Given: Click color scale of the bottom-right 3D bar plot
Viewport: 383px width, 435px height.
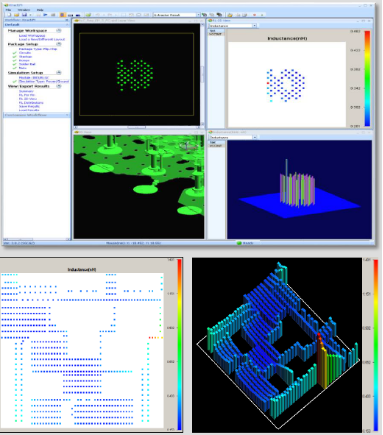Looking at the screenshot, I should (376, 346).
